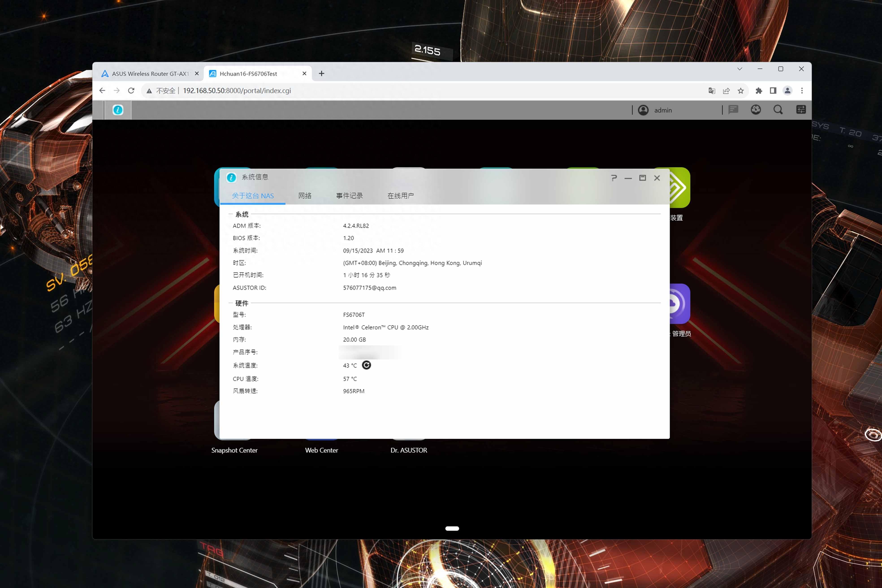Toggle the browser side panel
The image size is (882, 588).
(773, 91)
